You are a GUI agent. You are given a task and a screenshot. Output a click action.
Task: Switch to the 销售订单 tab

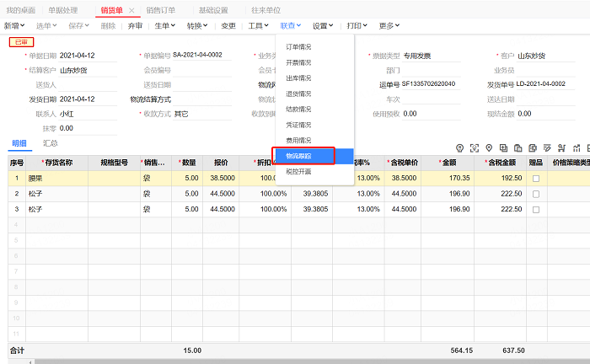click(160, 10)
